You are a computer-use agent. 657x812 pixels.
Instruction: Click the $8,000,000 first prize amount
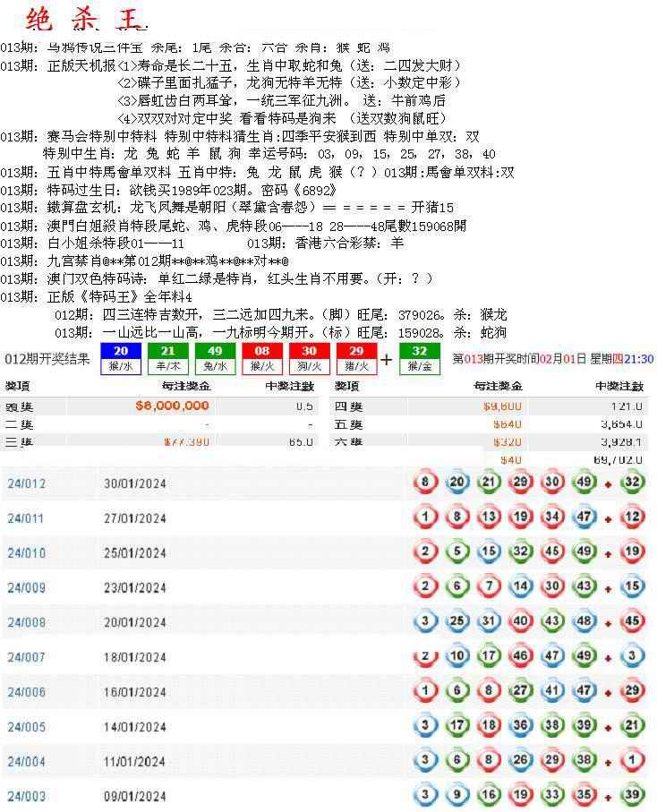172,406
